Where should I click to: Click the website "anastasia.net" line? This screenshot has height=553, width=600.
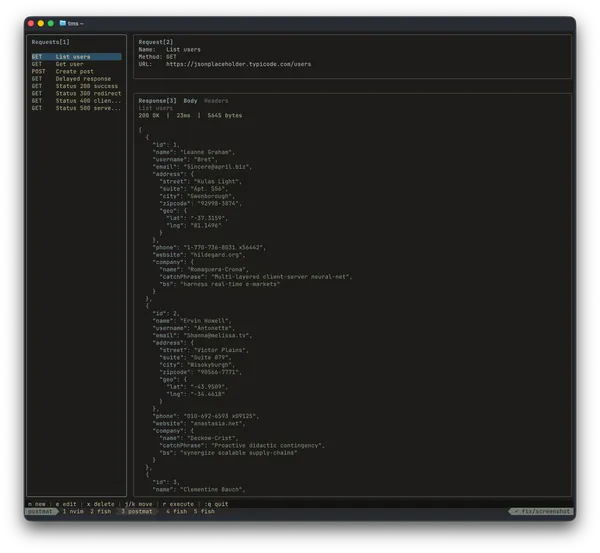coord(199,423)
